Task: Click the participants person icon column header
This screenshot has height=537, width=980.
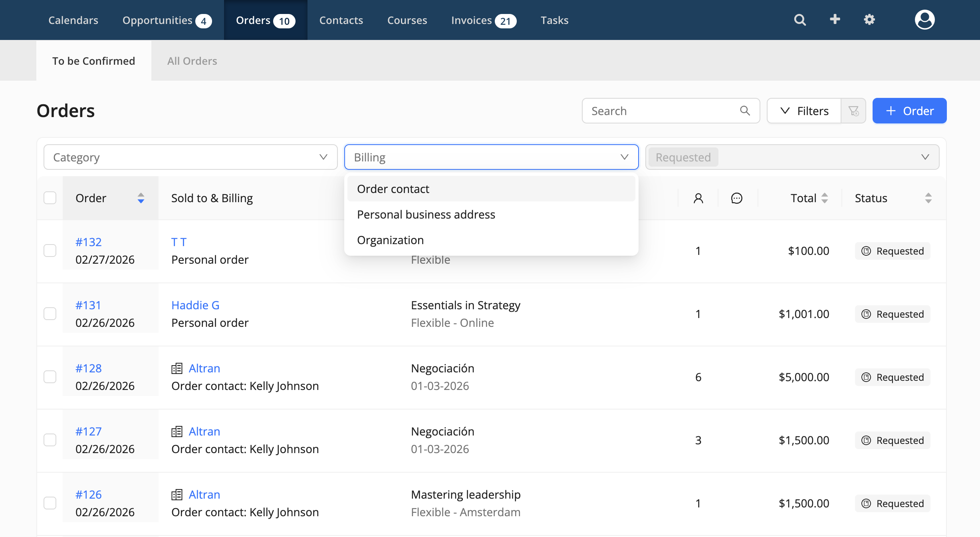Action: click(698, 198)
